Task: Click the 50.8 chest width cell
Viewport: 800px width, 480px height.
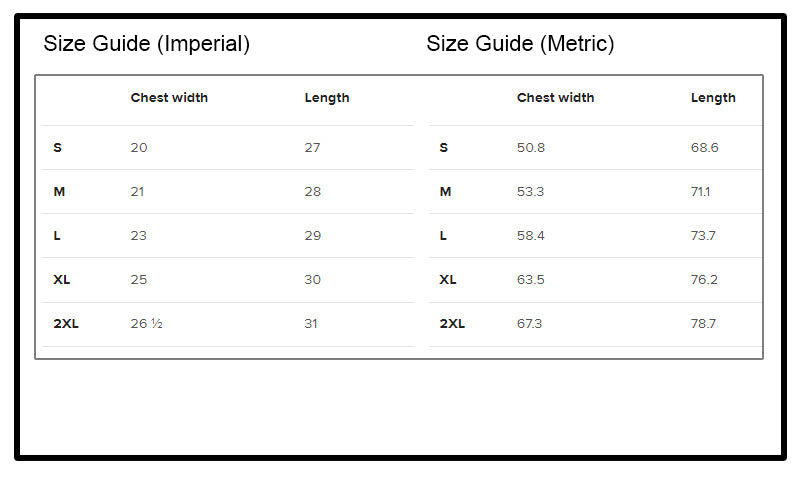Action: pyautogui.click(x=530, y=148)
